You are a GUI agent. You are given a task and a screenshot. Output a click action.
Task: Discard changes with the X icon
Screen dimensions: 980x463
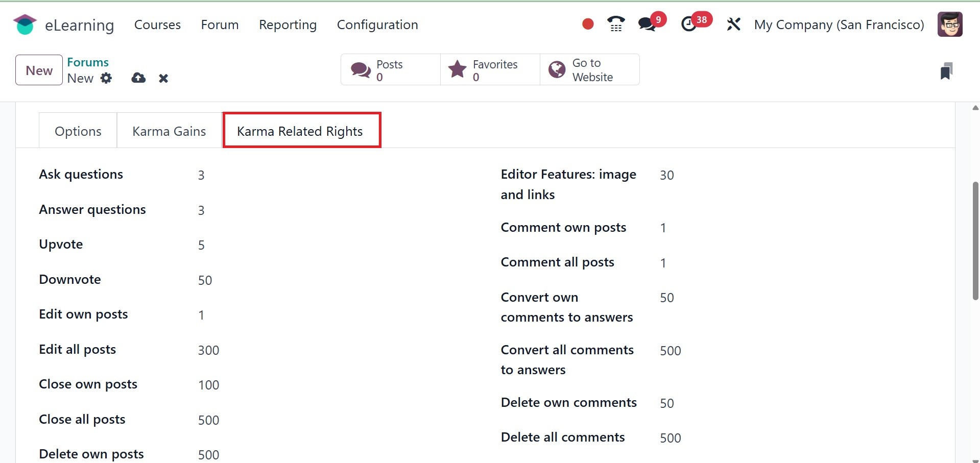point(163,78)
